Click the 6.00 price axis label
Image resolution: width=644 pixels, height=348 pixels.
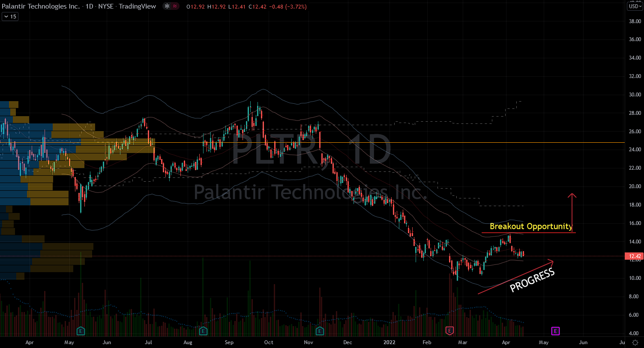pyautogui.click(x=635, y=315)
